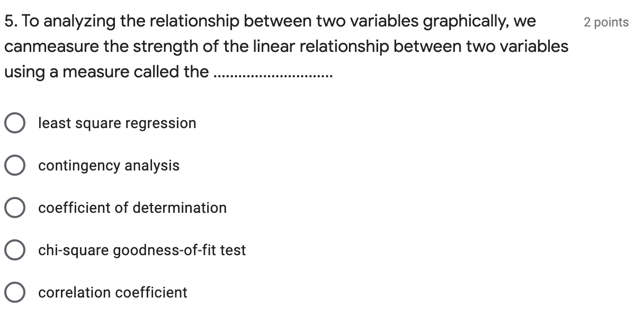The height and width of the screenshot is (324, 644).
Task: Click the chi-square goodness-of-fit test label text
Action: point(141,250)
